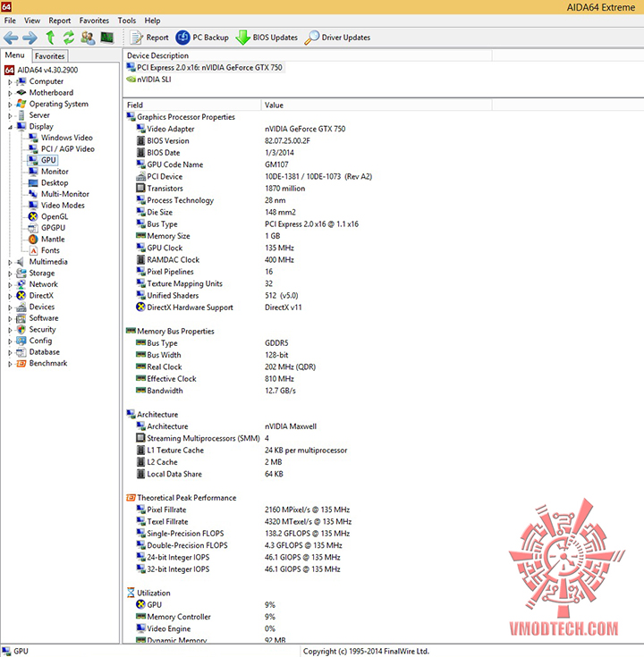Expand the Motherboard tree node
Viewport: 644px width, 657px height.
click(x=10, y=94)
